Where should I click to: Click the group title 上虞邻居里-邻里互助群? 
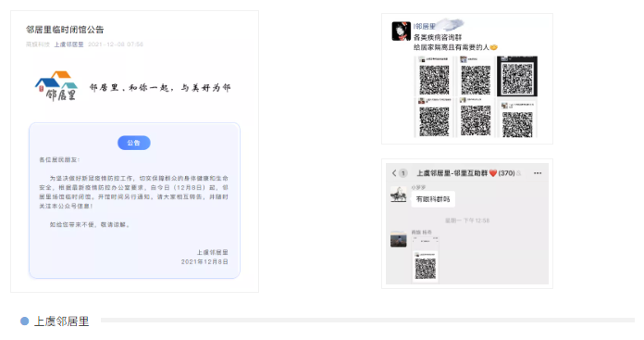[x=452, y=173]
